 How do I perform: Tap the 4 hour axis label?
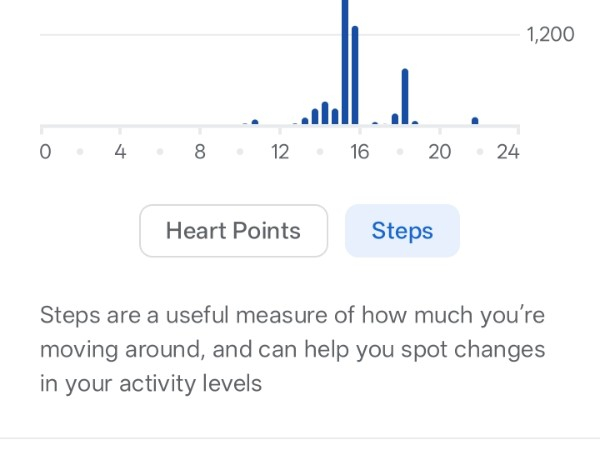coord(119,153)
